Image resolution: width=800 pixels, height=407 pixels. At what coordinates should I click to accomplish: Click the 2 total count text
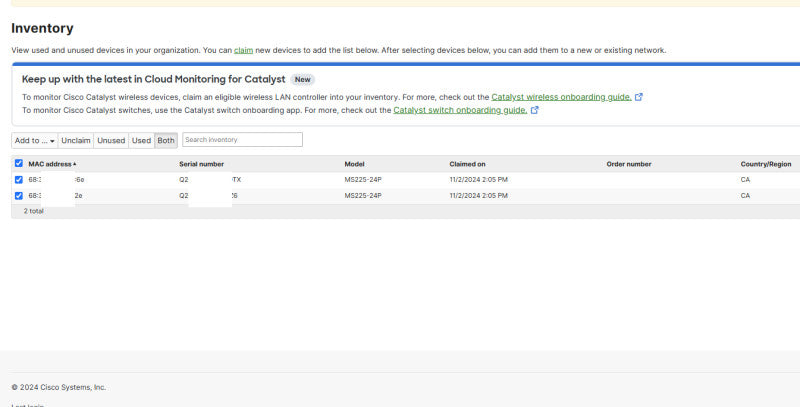click(x=34, y=211)
